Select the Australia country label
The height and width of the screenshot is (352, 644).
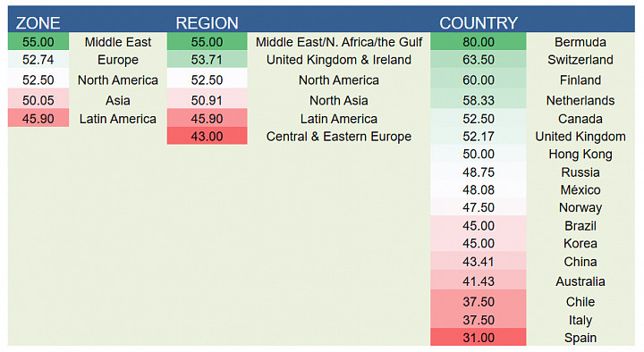pos(580,281)
